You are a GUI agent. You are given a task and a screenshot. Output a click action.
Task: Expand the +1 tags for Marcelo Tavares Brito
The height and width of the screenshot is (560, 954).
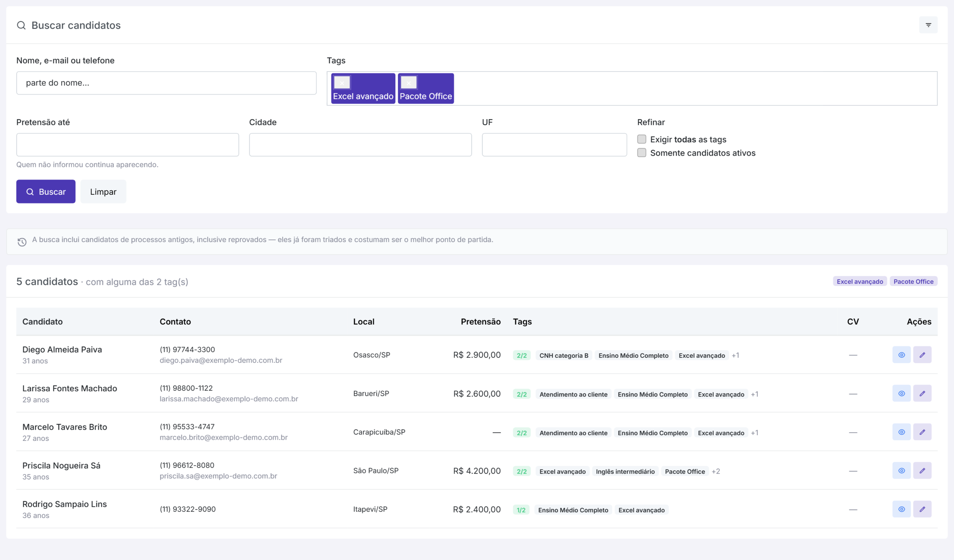(x=755, y=433)
